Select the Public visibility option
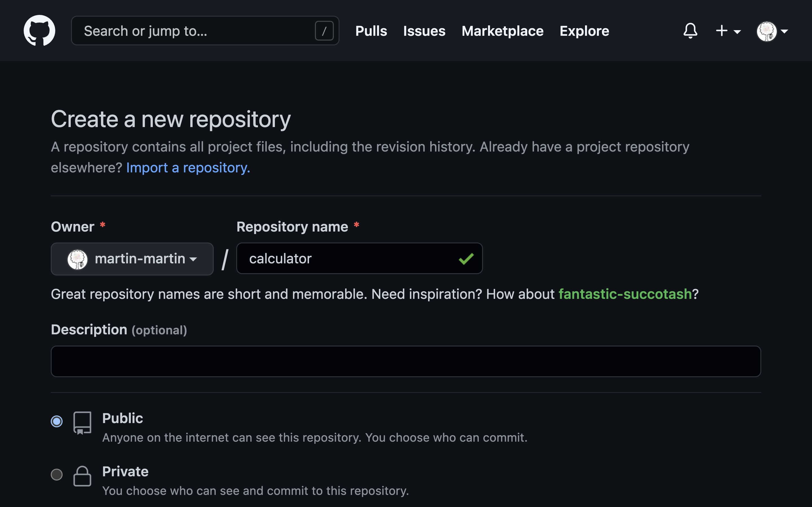 (x=57, y=421)
